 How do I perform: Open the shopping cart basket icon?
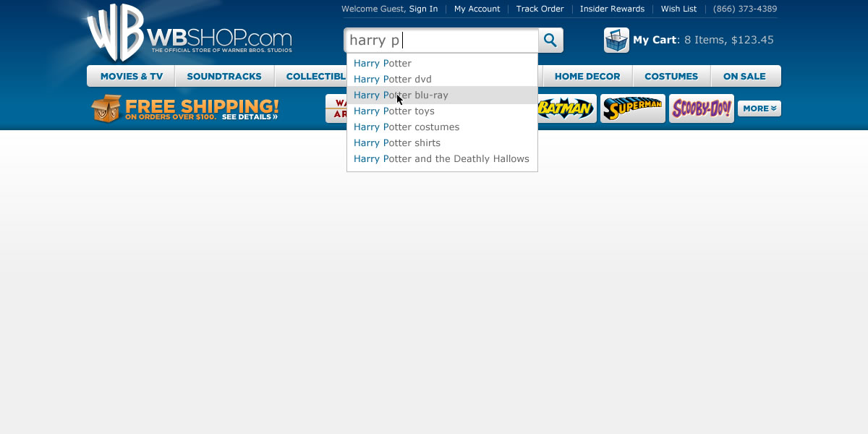point(616,41)
